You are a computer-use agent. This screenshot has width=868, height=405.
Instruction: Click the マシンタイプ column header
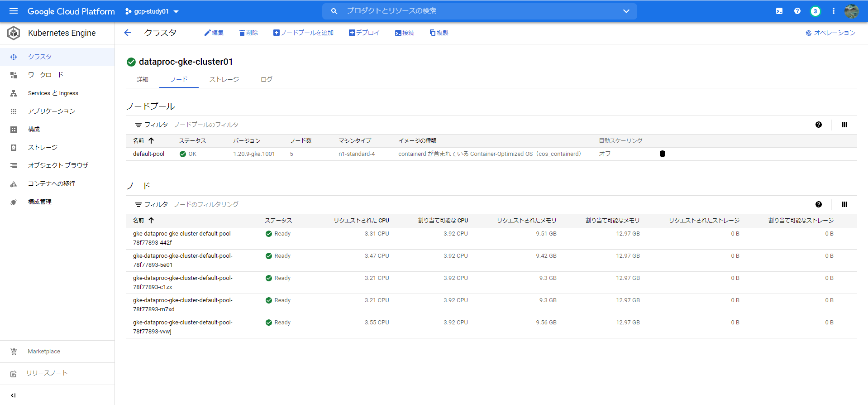tap(355, 141)
